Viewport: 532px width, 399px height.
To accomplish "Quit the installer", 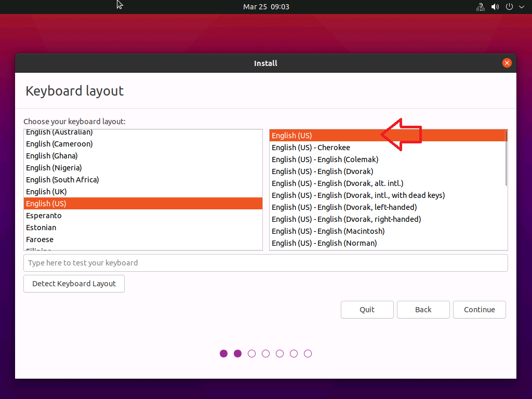I will (x=367, y=310).
